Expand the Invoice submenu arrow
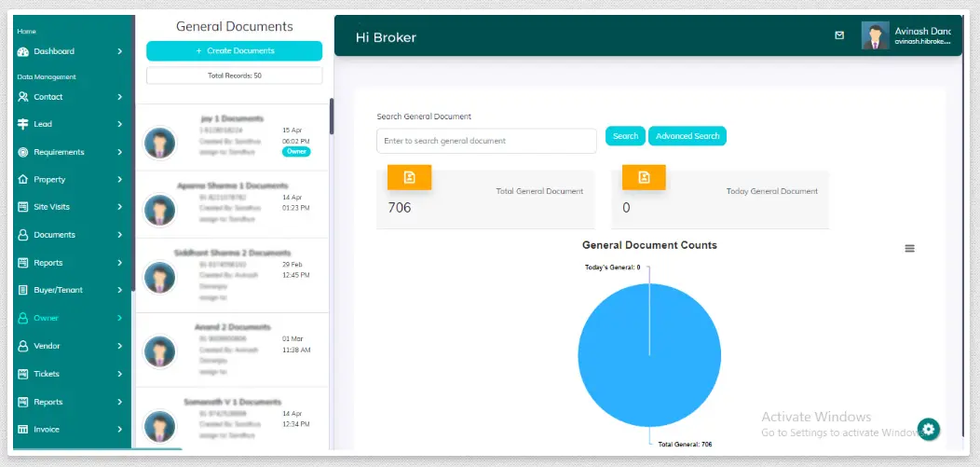Screen dimensions: 980x467 coord(120,430)
